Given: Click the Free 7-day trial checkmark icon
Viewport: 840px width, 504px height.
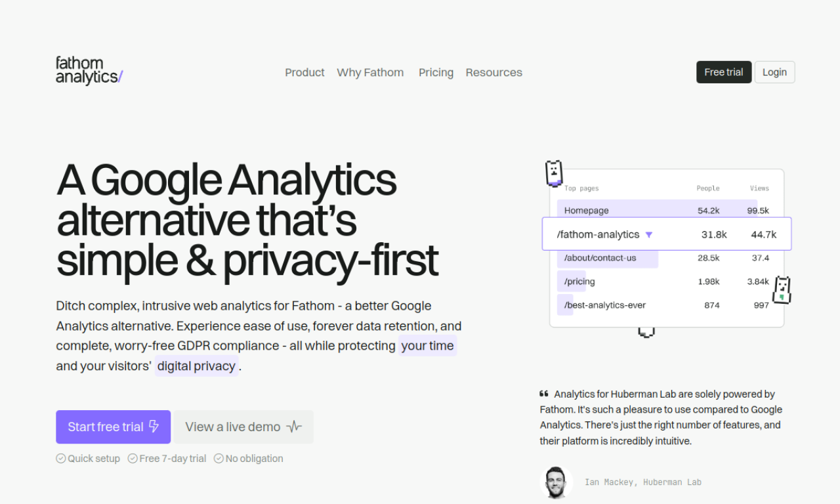Looking at the screenshot, I should pos(133,459).
